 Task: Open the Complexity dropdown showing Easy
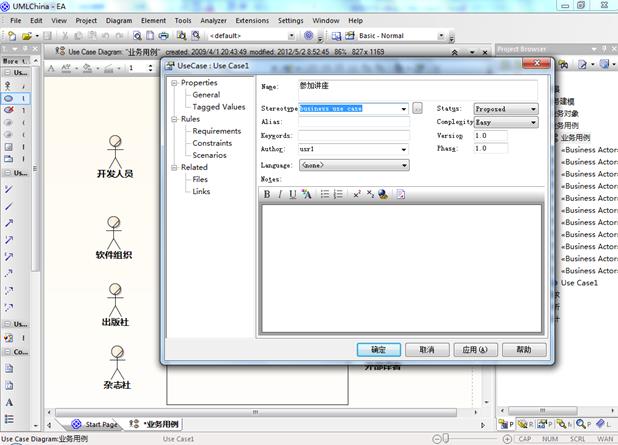(x=533, y=122)
